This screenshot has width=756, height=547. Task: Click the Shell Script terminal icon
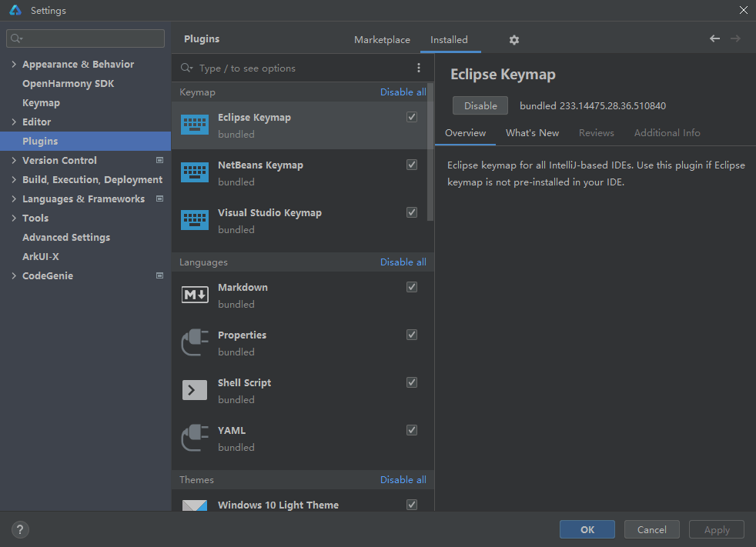point(195,390)
